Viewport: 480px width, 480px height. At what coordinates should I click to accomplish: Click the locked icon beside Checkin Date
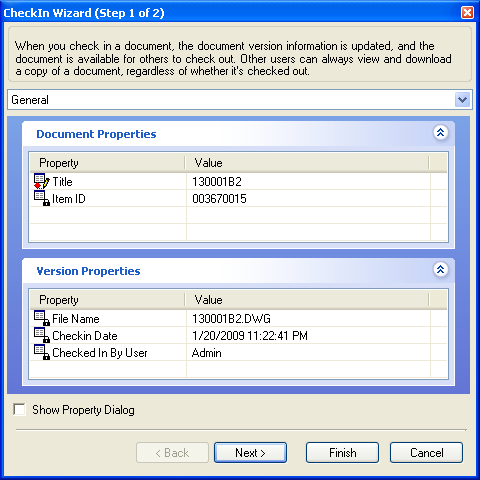pyautogui.click(x=42, y=335)
